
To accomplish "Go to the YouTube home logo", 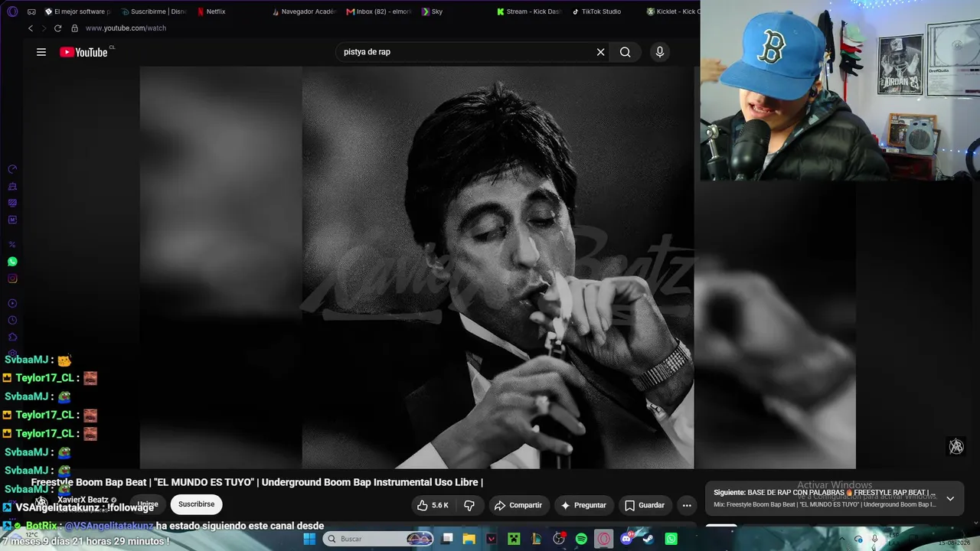I will [83, 52].
